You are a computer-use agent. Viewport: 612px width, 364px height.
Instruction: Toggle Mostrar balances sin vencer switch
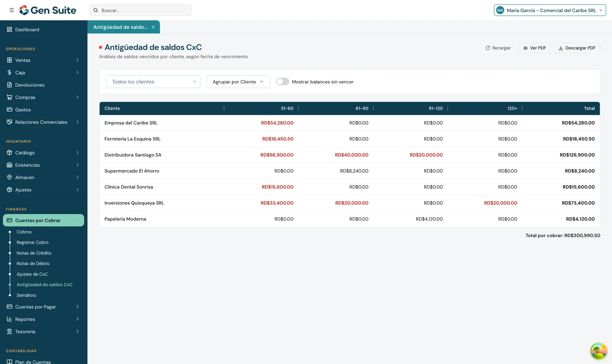tap(283, 81)
